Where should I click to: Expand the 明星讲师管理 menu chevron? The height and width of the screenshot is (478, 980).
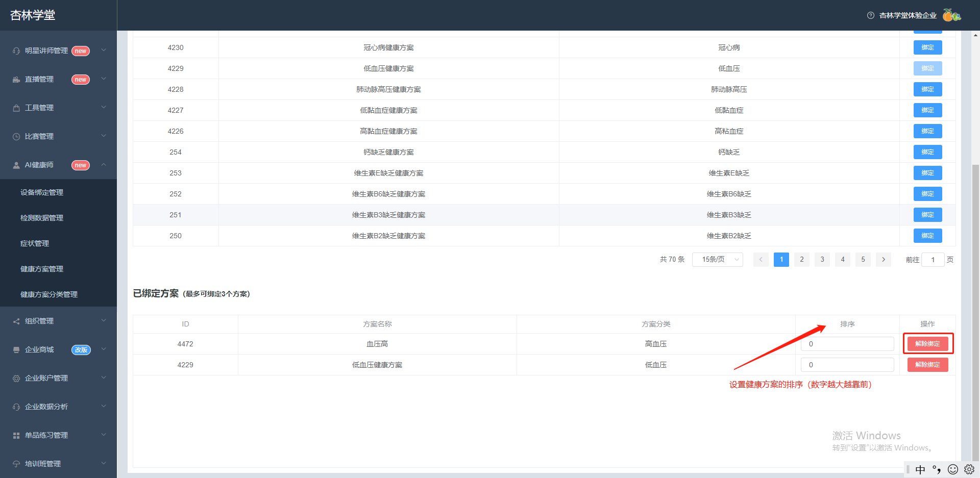[x=104, y=50]
